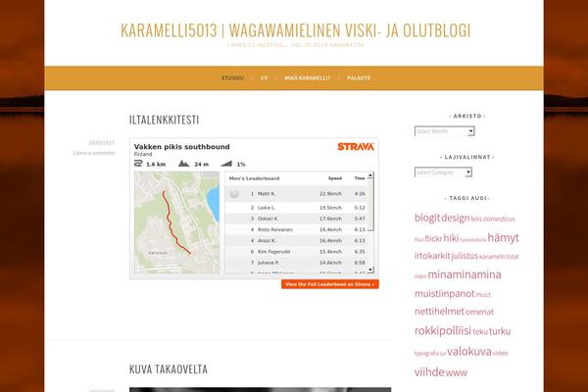Open the hiki tag
The height and width of the screenshot is (392, 588).
(x=451, y=238)
